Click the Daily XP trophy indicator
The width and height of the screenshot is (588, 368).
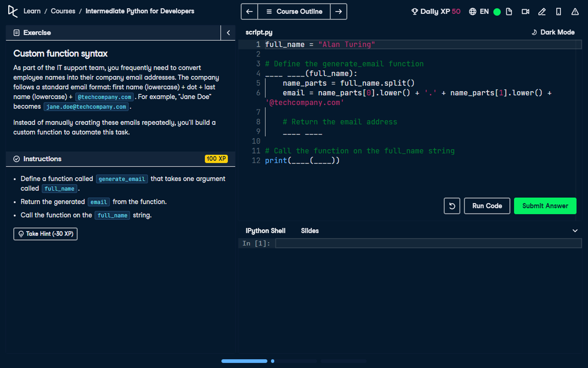pos(435,11)
